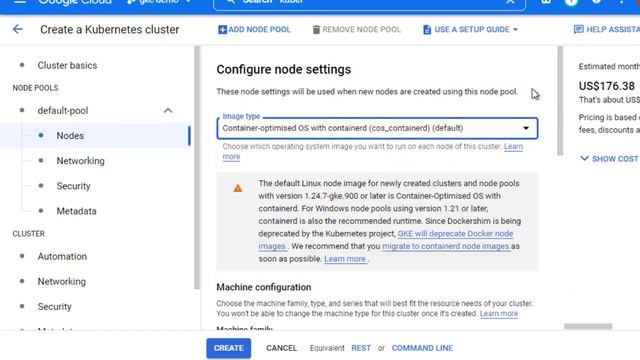This screenshot has width=640, height=360.
Task: Open Security under default-pool
Action: coord(73,186)
